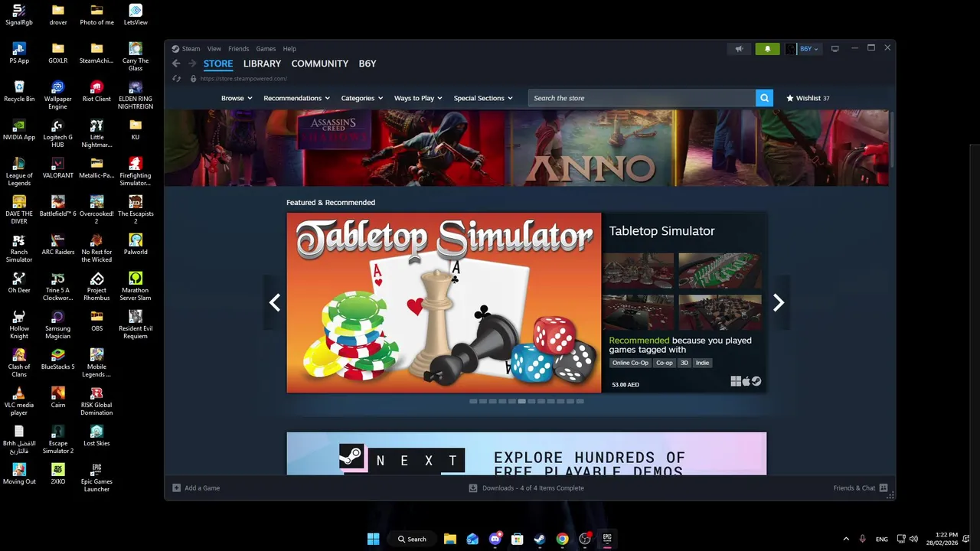Select the VALORANT desktop shortcut
The image size is (980, 551).
pos(58,168)
